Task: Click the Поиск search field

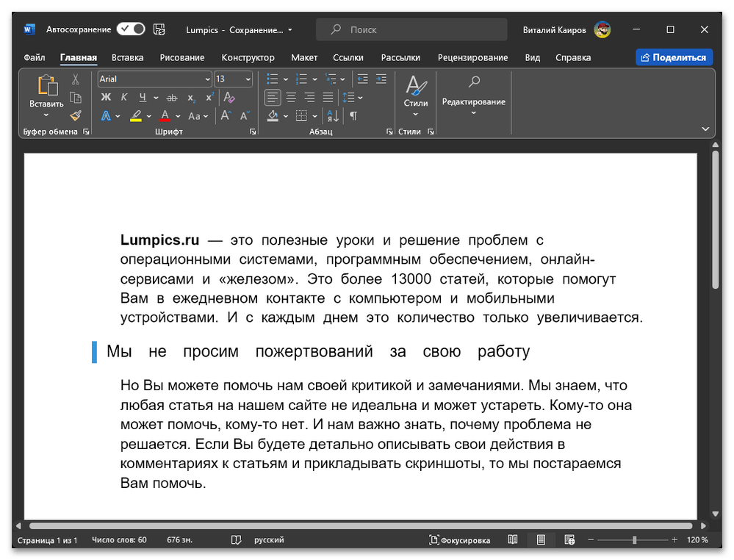Action: (x=411, y=29)
